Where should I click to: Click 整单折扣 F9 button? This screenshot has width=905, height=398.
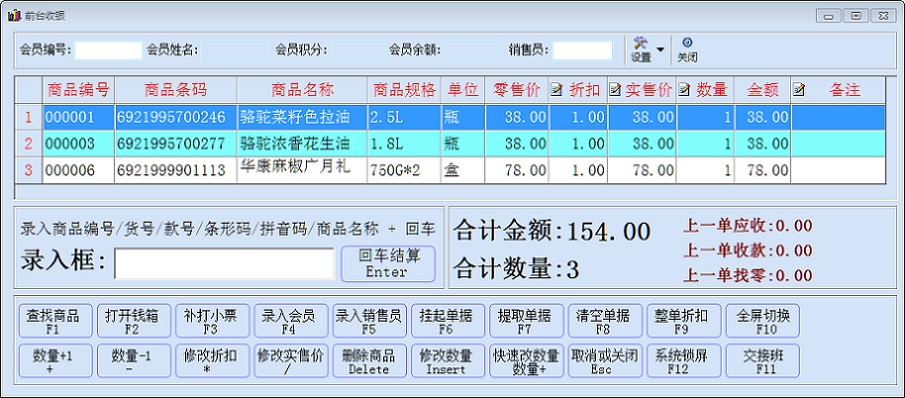click(683, 321)
